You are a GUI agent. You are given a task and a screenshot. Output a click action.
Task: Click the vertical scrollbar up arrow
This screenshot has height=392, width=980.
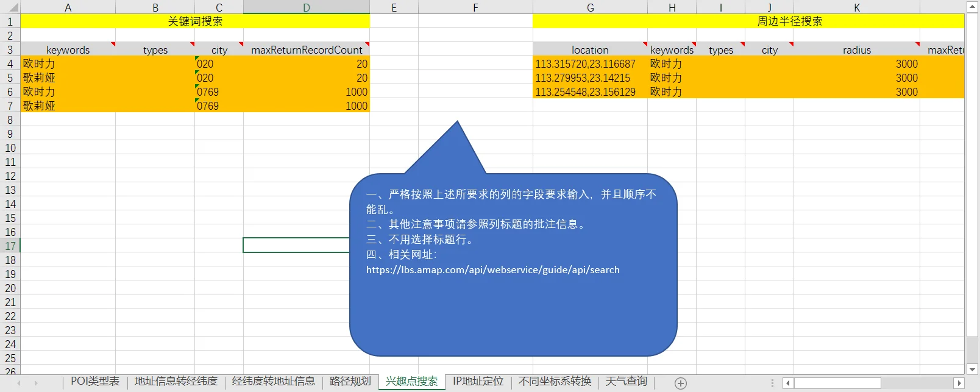pos(972,7)
